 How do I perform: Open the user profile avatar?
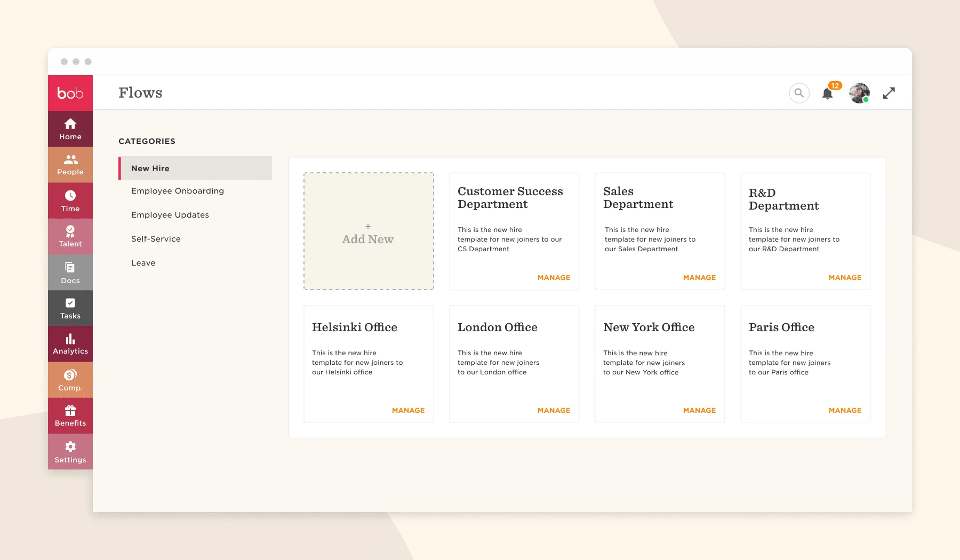click(859, 93)
